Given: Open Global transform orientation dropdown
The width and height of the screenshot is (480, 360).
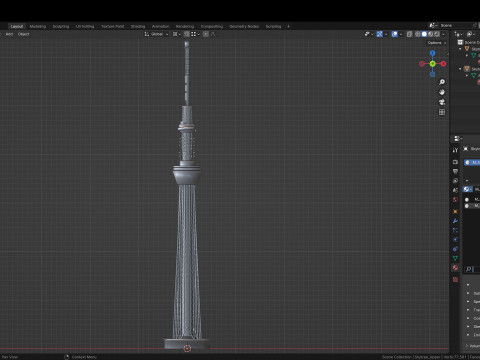Looking at the screenshot, I should tap(156, 34).
